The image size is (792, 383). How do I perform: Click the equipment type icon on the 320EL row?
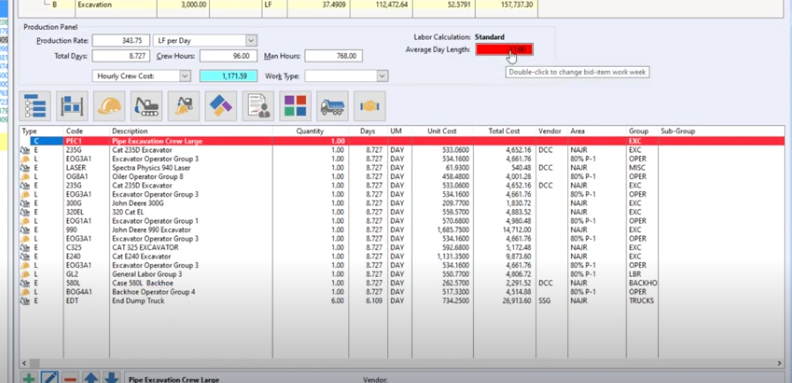pos(25,212)
